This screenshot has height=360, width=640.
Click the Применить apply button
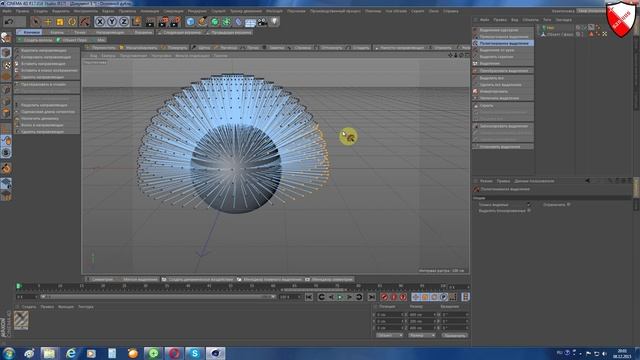tap(455, 335)
